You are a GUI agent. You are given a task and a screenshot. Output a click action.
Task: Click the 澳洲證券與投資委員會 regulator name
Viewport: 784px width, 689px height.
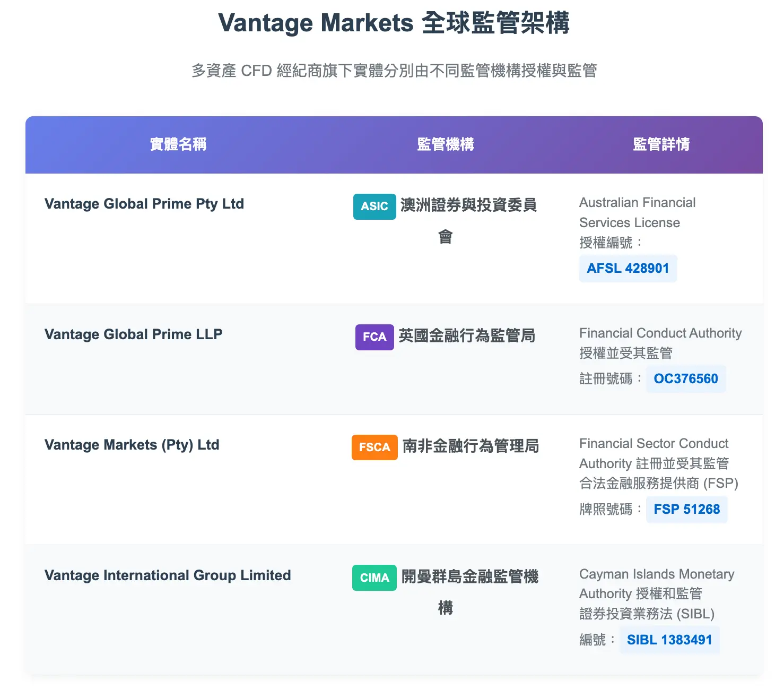pos(468,205)
